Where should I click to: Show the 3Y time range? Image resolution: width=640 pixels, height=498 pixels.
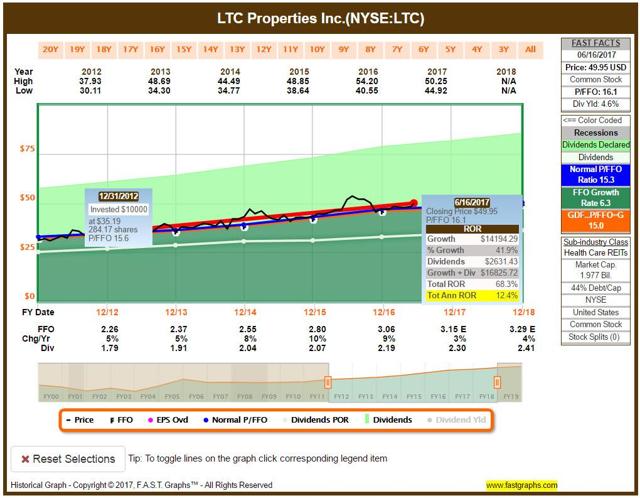(x=504, y=50)
